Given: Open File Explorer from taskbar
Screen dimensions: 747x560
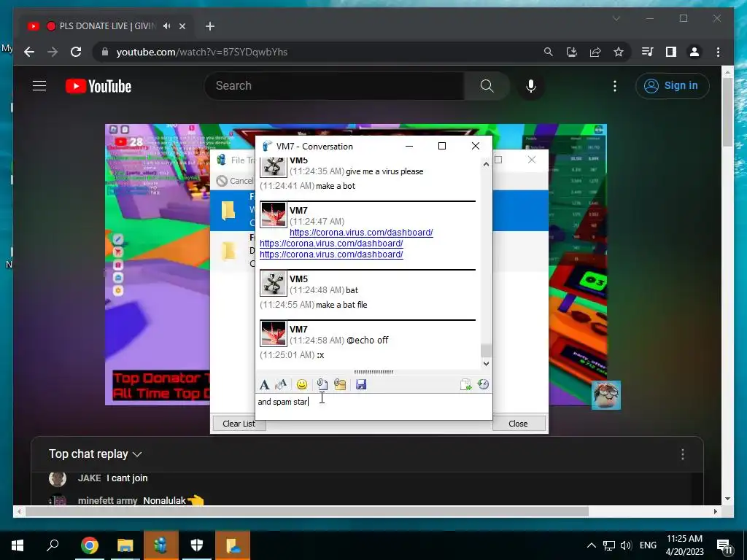Looking at the screenshot, I should [x=125, y=545].
